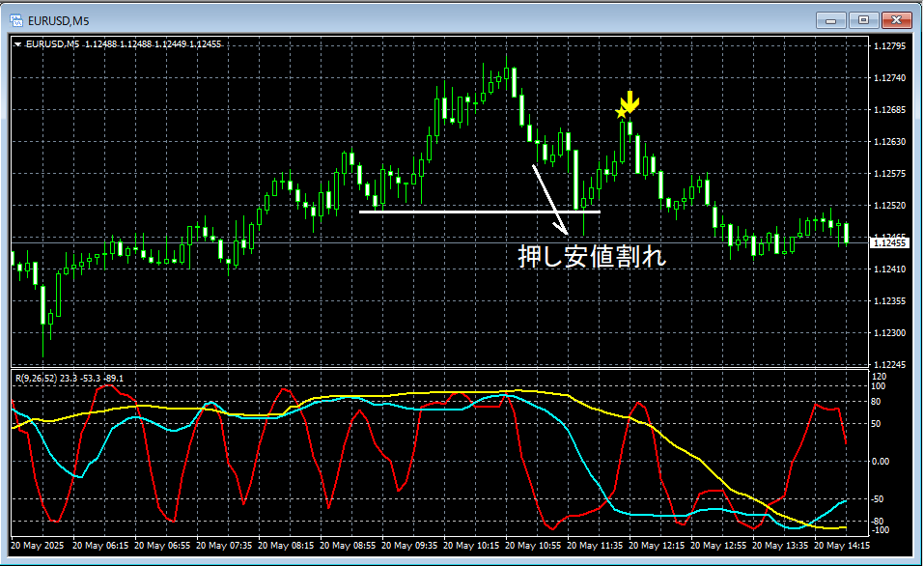Viewport: 924px width, 566px height.
Task: Click the -80 level on the indicator scale
Action: pyautogui.click(x=878, y=522)
